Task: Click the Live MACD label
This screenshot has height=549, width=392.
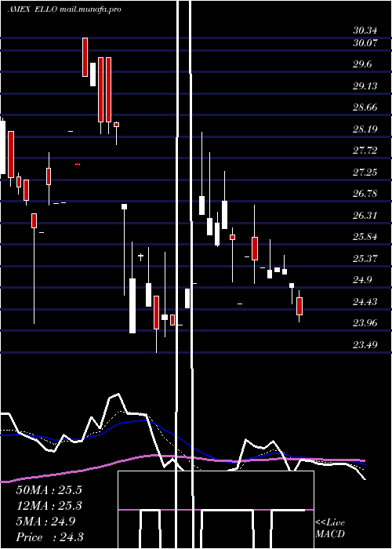Action: 330,529
